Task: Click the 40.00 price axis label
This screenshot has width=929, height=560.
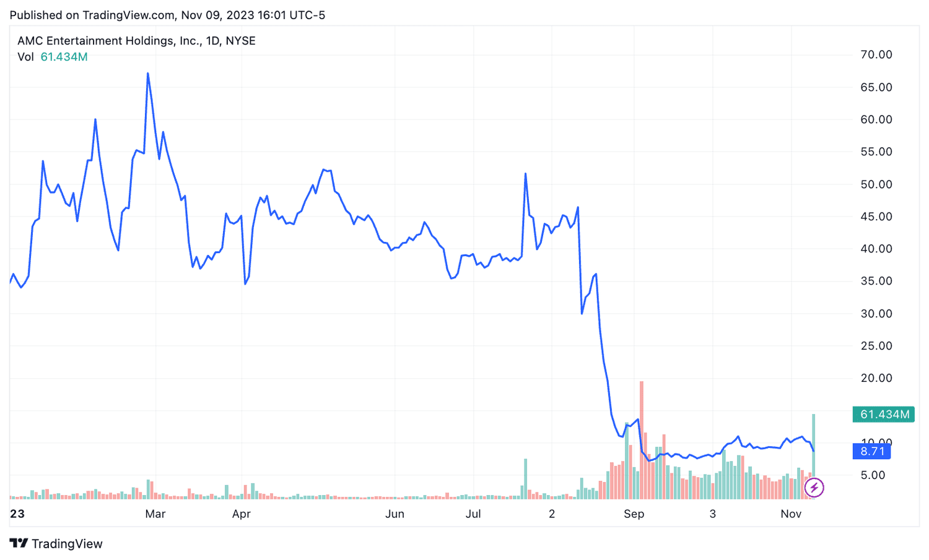Action: point(876,249)
